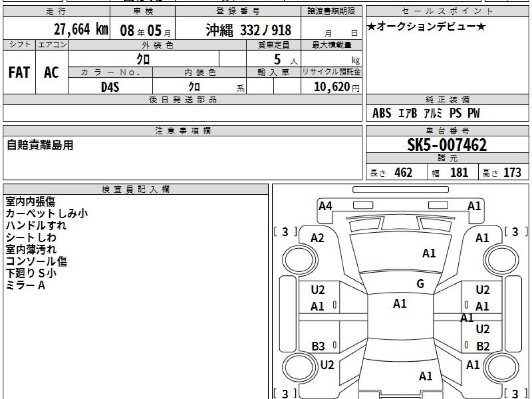
Task: Click the AC air conditioner cell
Action: tap(51, 73)
